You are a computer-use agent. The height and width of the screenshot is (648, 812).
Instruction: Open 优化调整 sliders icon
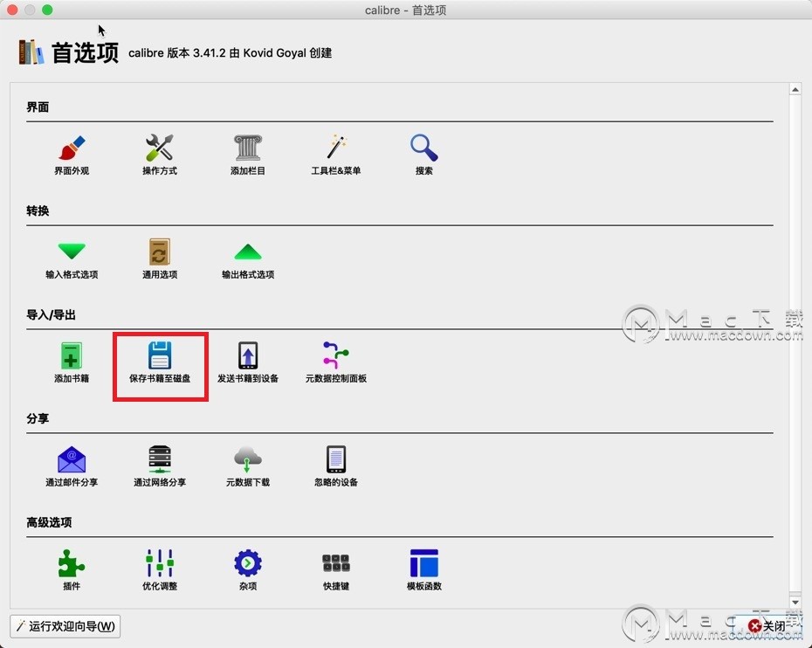(160, 563)
